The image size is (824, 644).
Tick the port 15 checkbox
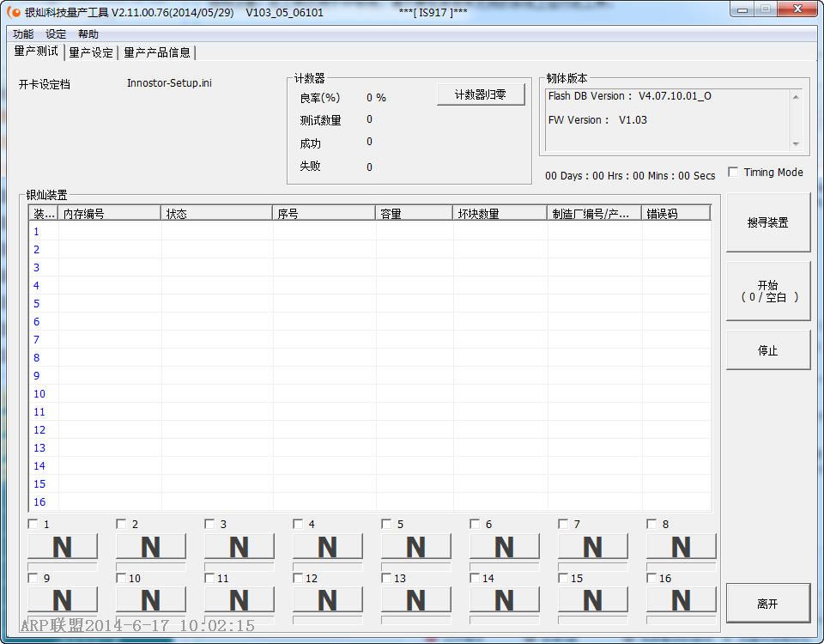(x=563, y=578)
